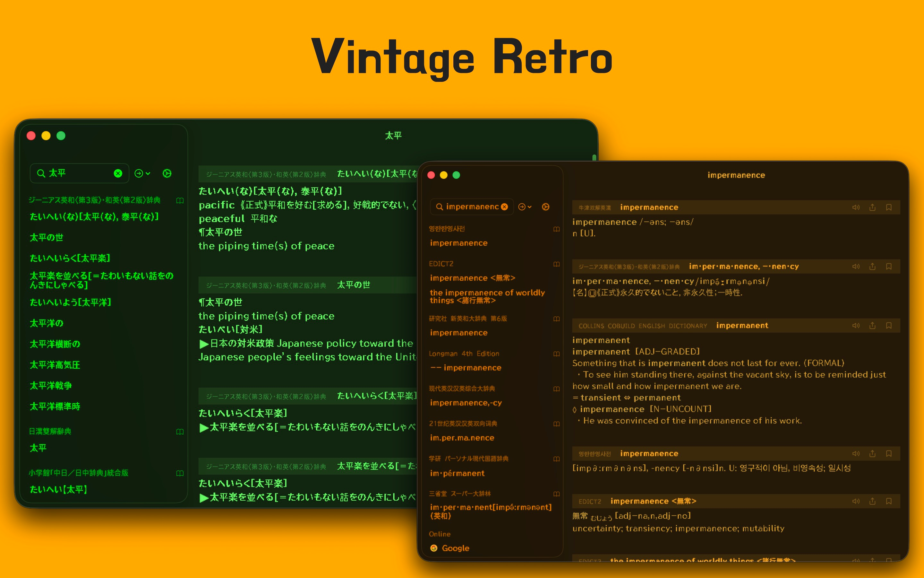
Task: Open book icon beside 영한한영사전 sidebar section
Action: 556,229
